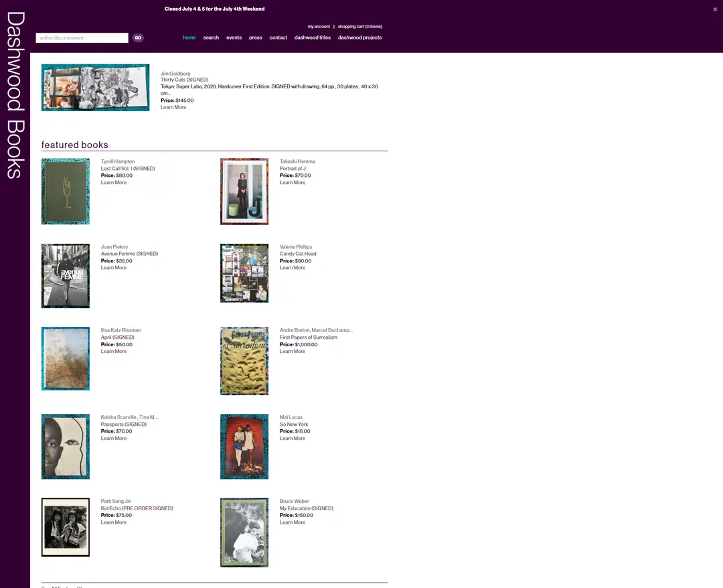Click the Takashi Homma author name

(297, 162)
